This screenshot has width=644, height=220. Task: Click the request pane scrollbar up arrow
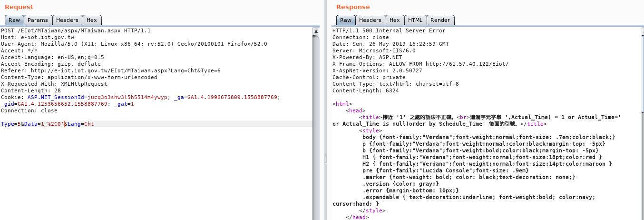[316, 30]
